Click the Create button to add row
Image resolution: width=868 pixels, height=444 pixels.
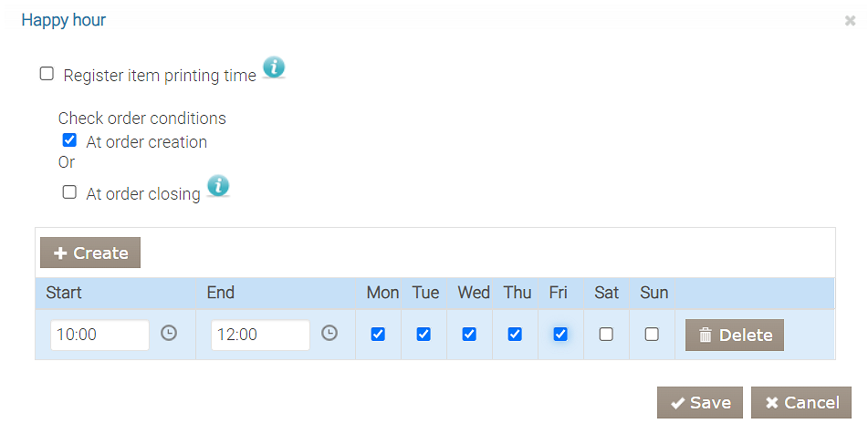tap(90, 253)
